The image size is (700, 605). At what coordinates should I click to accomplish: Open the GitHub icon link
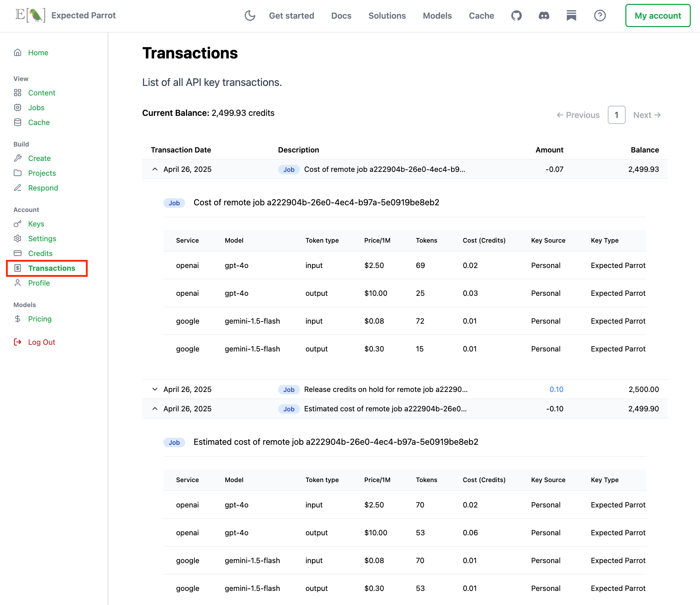click(x=516, y=15)
